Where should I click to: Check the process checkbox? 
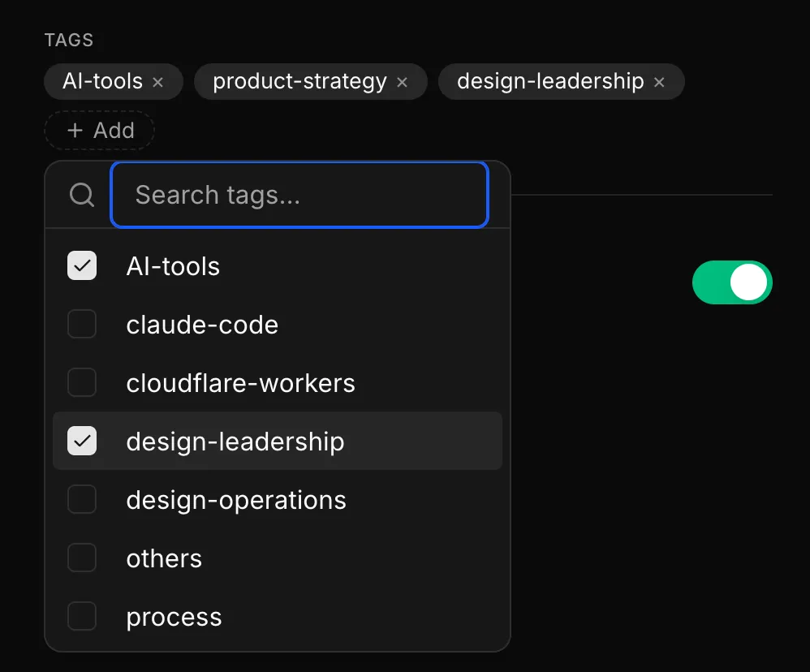tap(82, 616)
